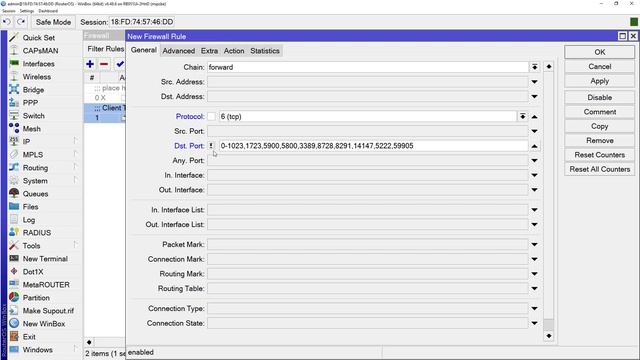
Task: Click redo arrow in top toolbar
Action: 21,22
